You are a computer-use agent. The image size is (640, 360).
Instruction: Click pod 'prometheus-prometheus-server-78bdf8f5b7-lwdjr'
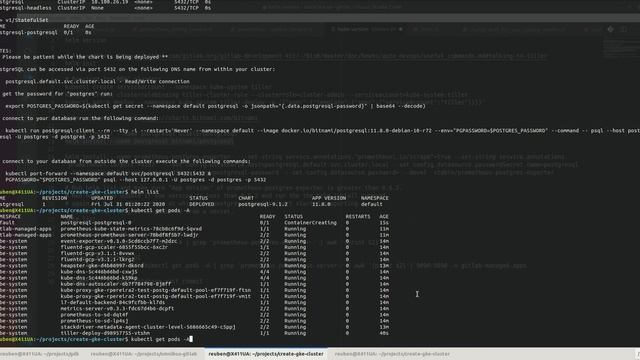(x=129, y=235)
